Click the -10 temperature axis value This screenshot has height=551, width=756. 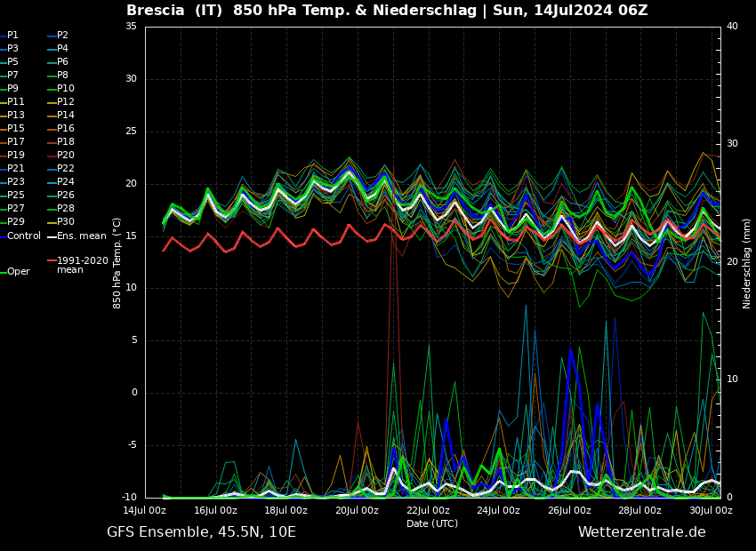130,497
